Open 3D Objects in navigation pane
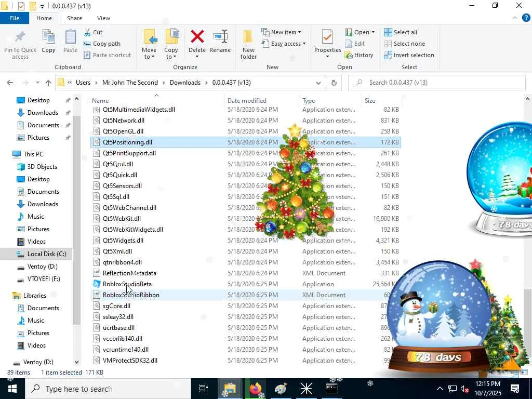532x399 pixels. click(x=42, y=167)
